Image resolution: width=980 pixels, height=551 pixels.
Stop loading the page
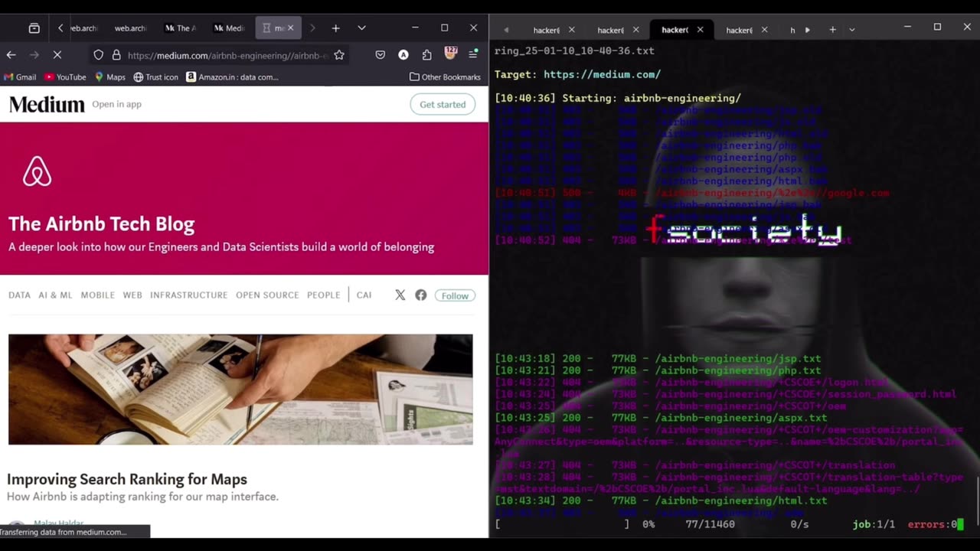pos(57,55)
